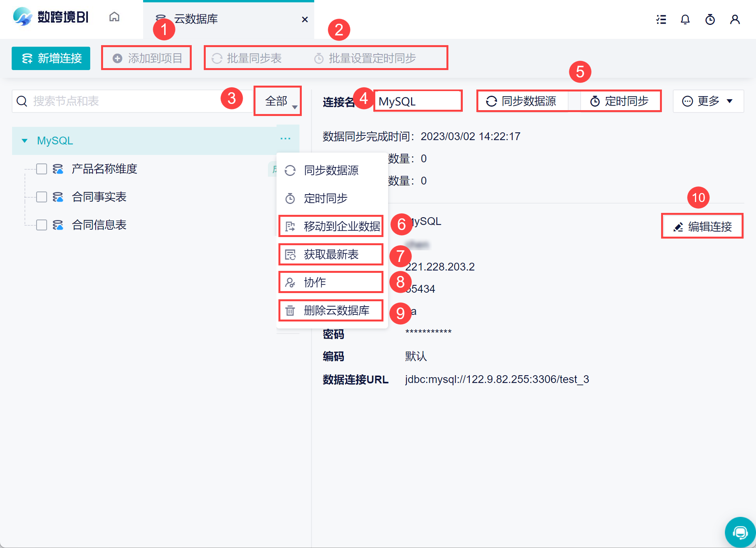Screen dimensions: 756x548
Task: Check the 合同信息表 table checkbox
Action: [x=42, y=225]
